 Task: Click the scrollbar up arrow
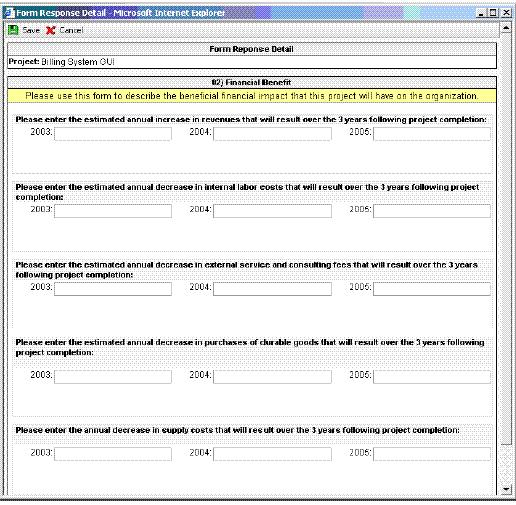click(506, 28)
